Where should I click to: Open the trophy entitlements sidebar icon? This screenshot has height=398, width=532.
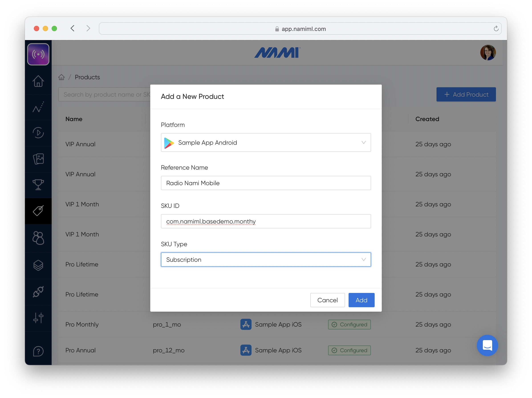(38, 185)
